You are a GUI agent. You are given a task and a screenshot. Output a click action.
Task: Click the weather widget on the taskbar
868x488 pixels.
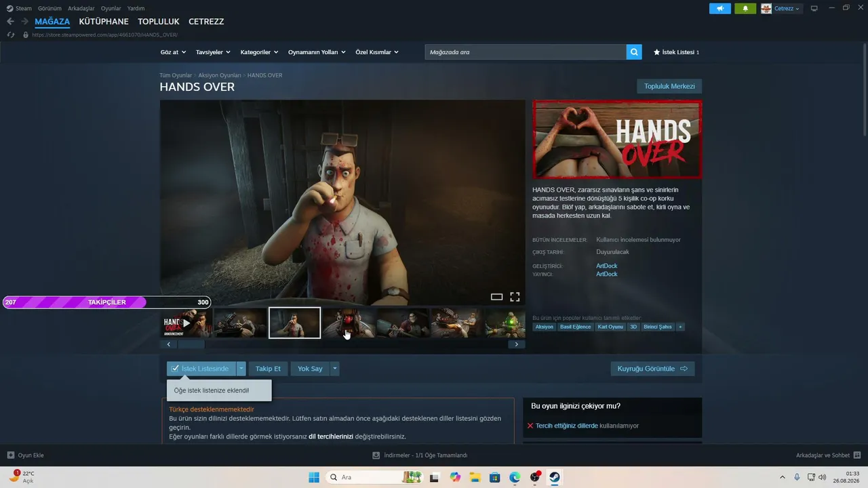point(22,477)
